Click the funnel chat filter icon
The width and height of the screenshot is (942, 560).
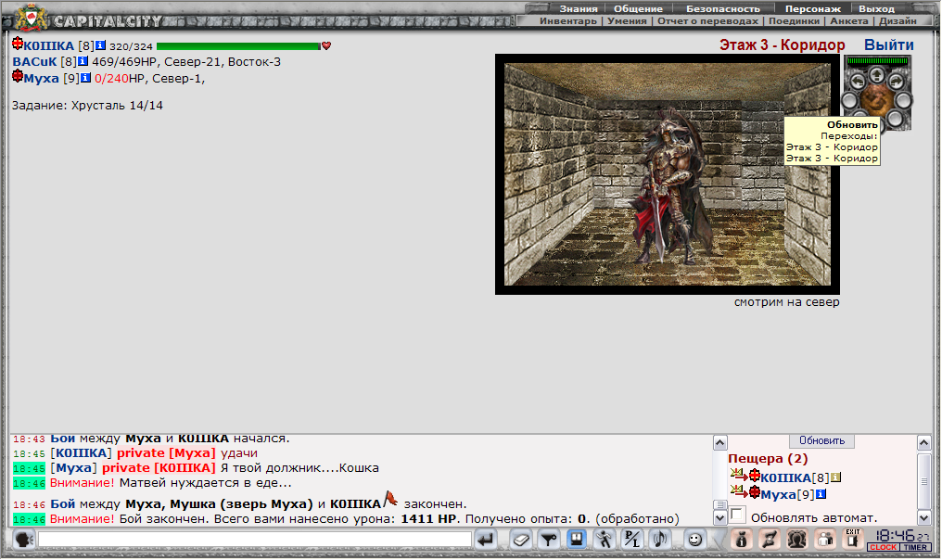549,540
